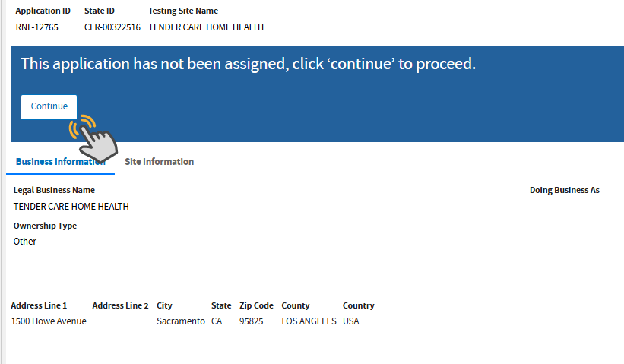Click the county value LOS ANGELES
Image resolution: width=624 pixels, height=364 pixels.
click(309, 321)
